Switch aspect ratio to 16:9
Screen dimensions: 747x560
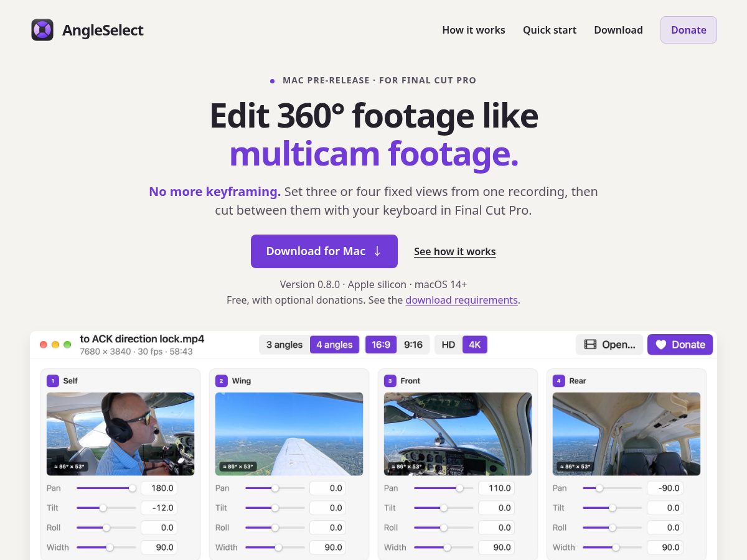[x=381, y=345]
